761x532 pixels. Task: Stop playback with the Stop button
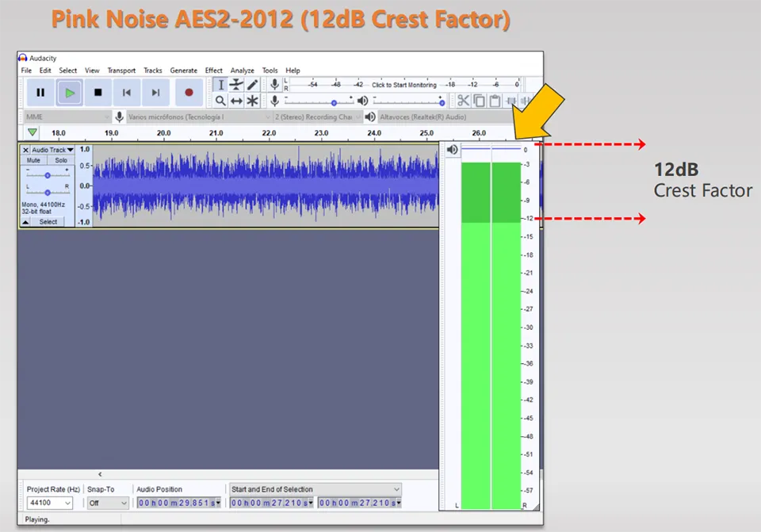(98, 92)
